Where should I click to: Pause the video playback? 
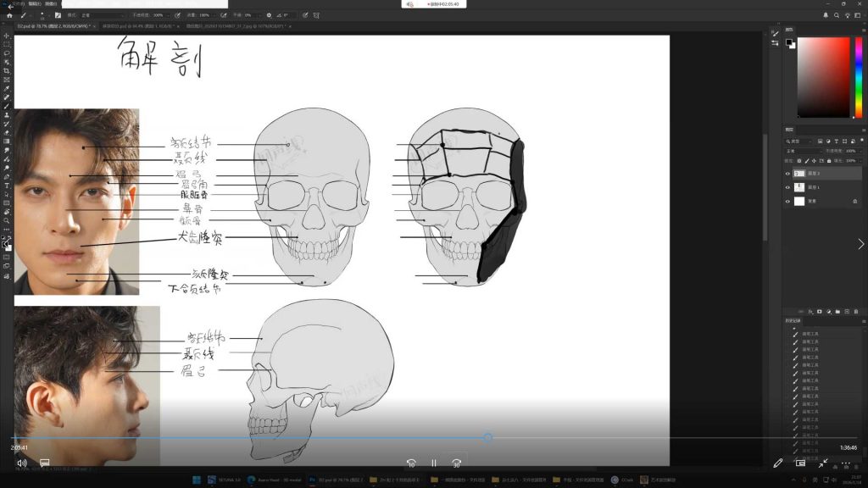tap(433, 463)
